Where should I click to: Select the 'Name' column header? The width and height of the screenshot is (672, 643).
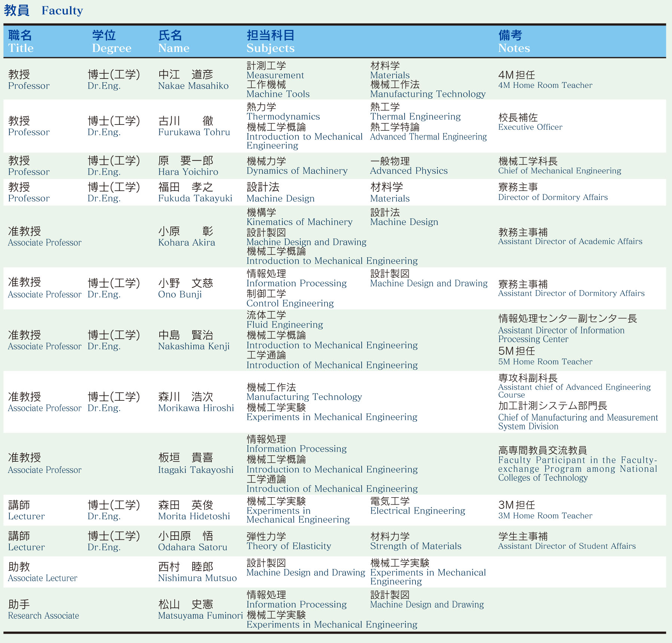coord(174,48)
